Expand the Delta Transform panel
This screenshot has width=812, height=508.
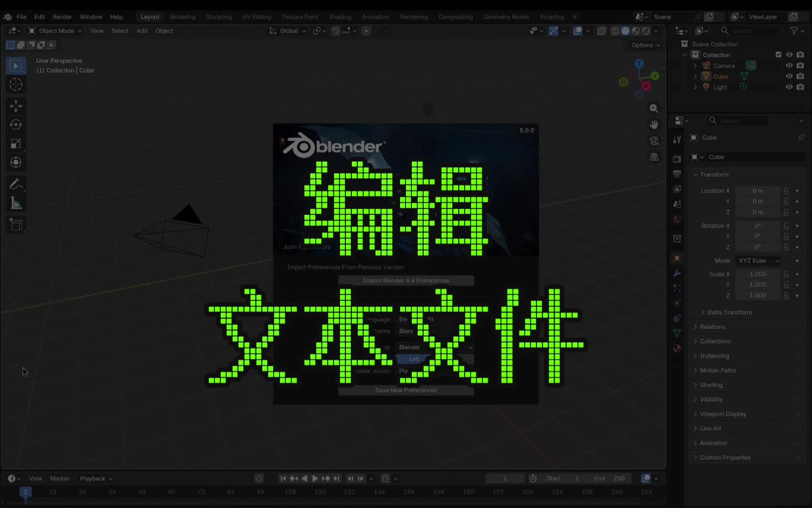click(x=729, y=312)
